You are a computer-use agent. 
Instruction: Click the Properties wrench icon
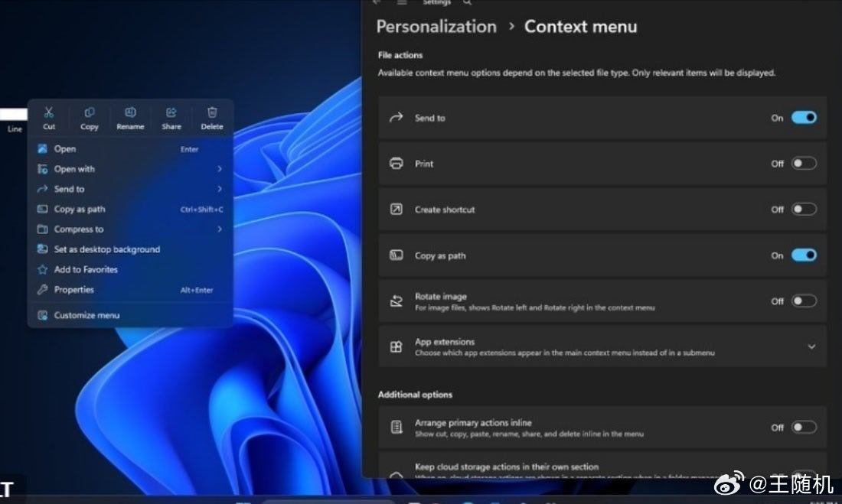point(42,289)
